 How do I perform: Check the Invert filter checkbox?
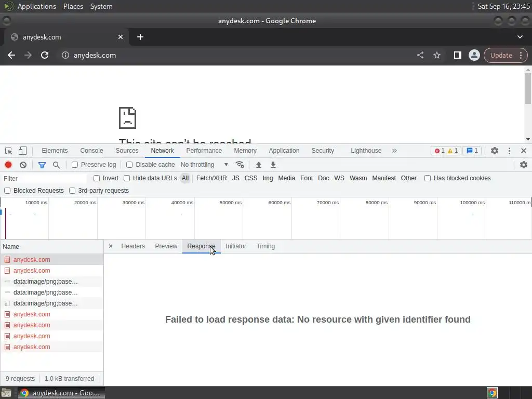tap(97, 179)
